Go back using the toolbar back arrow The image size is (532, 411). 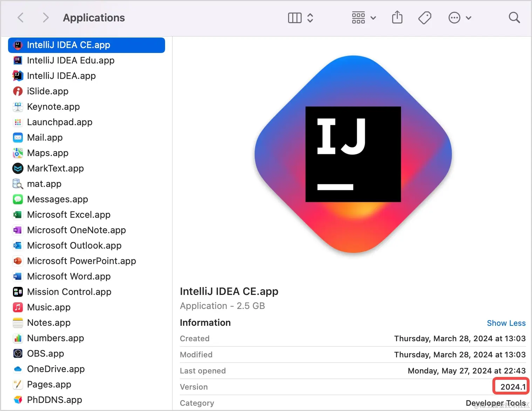pyautogui.click(x=21, y=18)
